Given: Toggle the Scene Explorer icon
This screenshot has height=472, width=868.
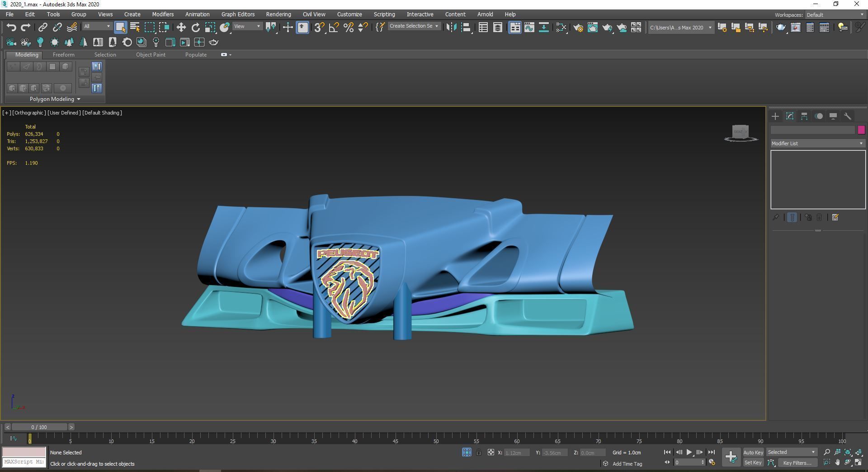Looking at the screenshot, I should (x=483, y=28).
